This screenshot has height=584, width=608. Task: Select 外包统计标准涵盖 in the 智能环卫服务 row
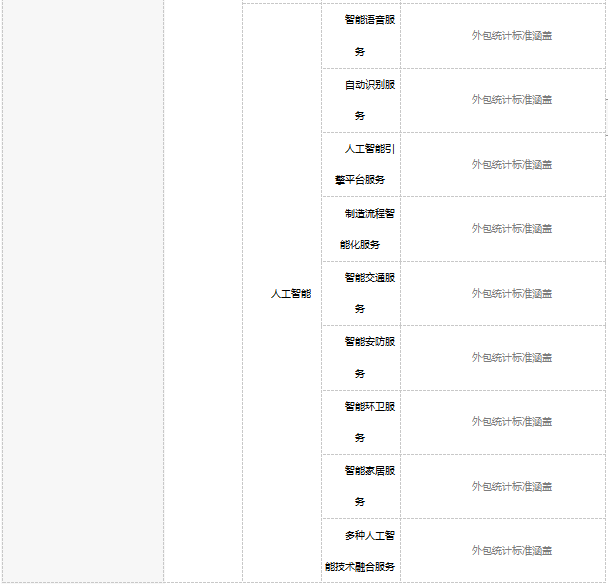pos(512,422)
